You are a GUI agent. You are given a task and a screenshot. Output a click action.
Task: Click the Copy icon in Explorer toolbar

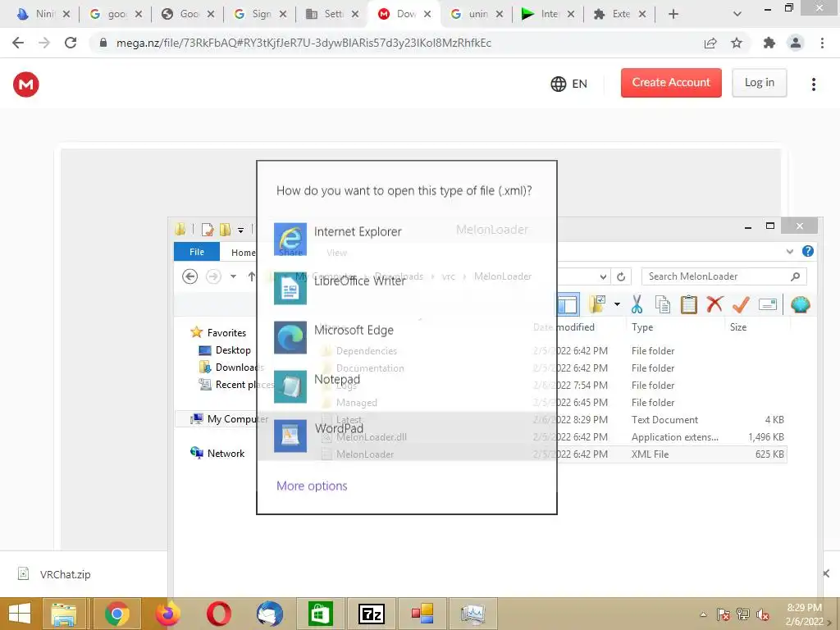coord(663,304)
